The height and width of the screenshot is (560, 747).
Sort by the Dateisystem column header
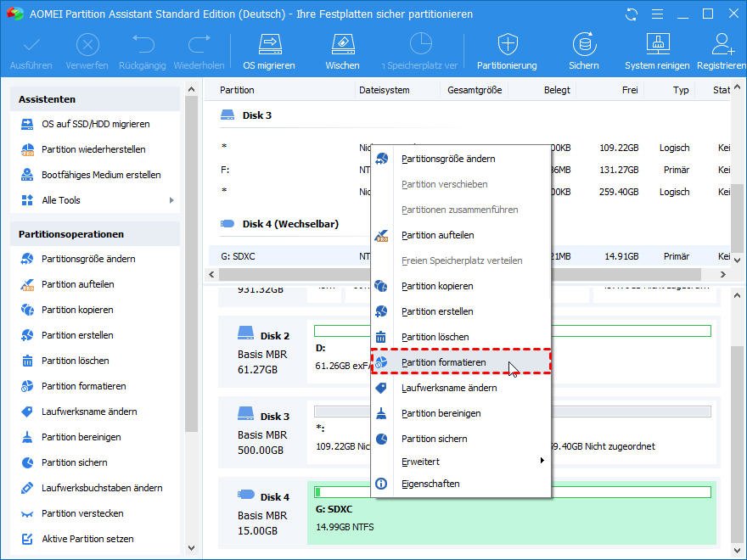pos(384,90)
